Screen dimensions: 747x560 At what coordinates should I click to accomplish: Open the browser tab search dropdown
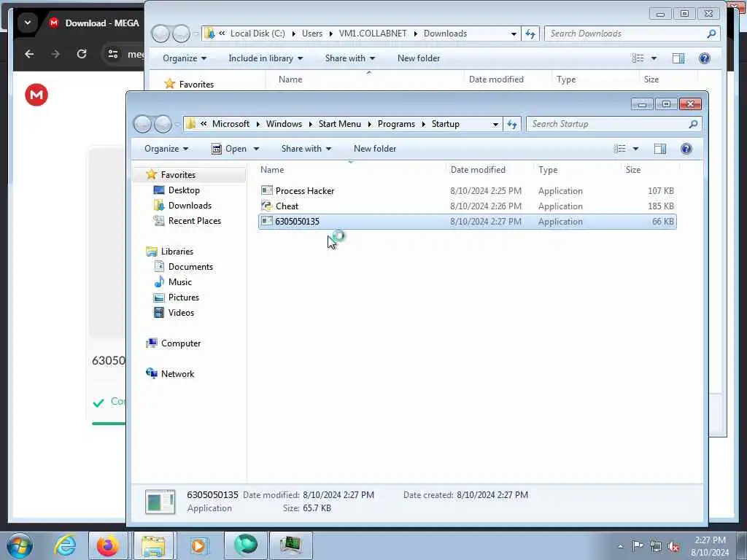tap(28, 23)
